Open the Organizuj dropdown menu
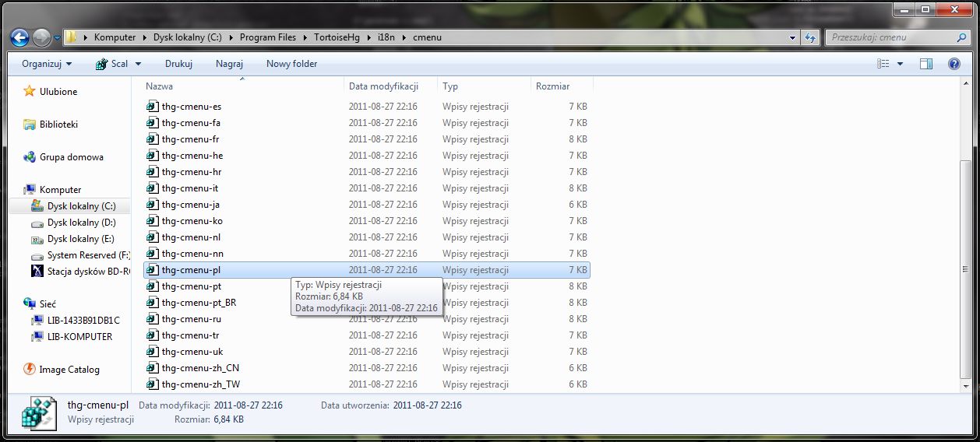Screen dimensions: 980x442 [47, 64]
